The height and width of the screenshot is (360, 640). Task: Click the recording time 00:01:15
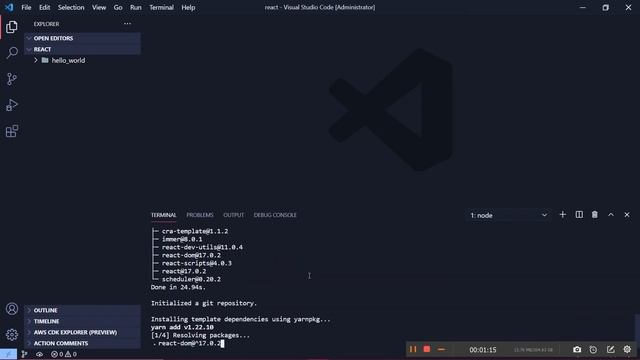[x=482, y=350]
